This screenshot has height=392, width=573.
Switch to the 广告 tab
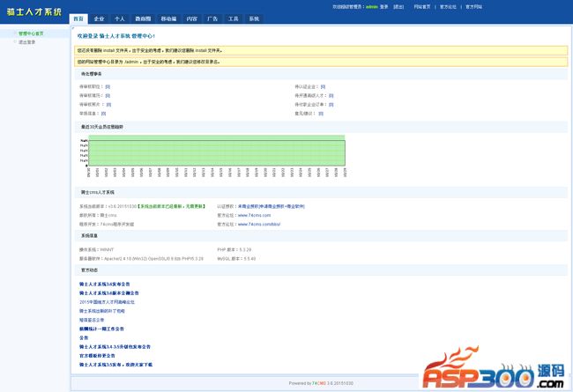(x=212, y=18)
